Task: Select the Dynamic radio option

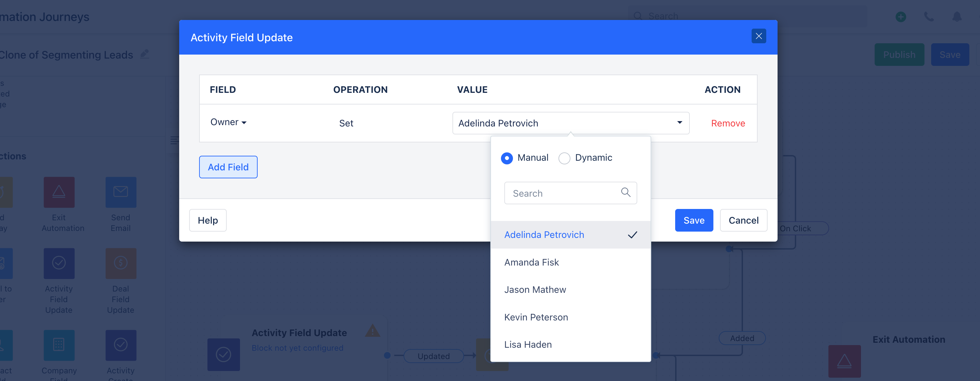Action: click(x=564, y=158)
